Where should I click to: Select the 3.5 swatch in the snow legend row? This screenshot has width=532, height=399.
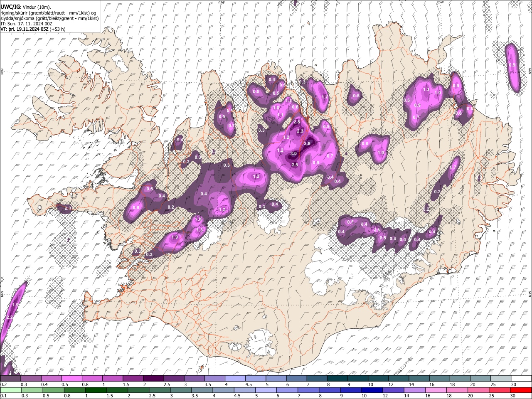(x=214, y=378)
